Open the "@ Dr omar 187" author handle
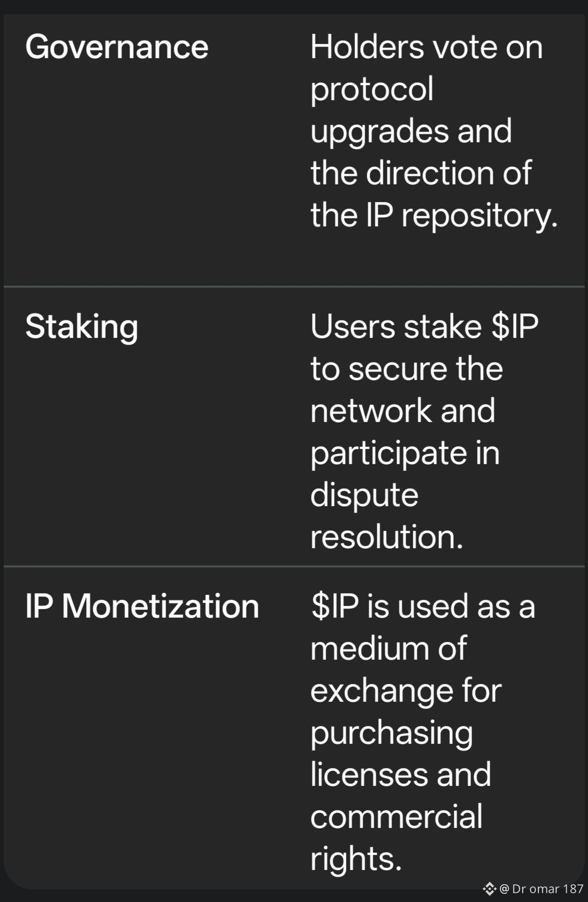Screen dimensions: 588x902 click(x=541, y=888)
